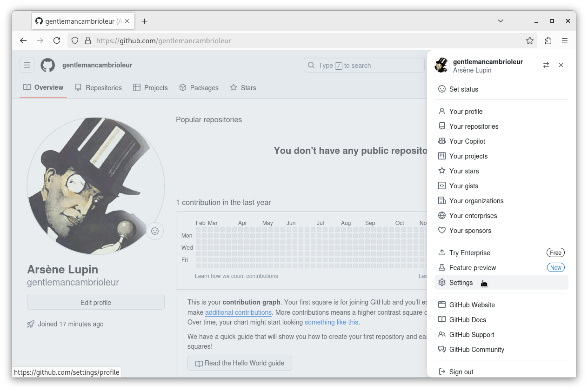Open Feature preview menu item
588x391 pixels.
pyautogui.click(x=472, y=268)
